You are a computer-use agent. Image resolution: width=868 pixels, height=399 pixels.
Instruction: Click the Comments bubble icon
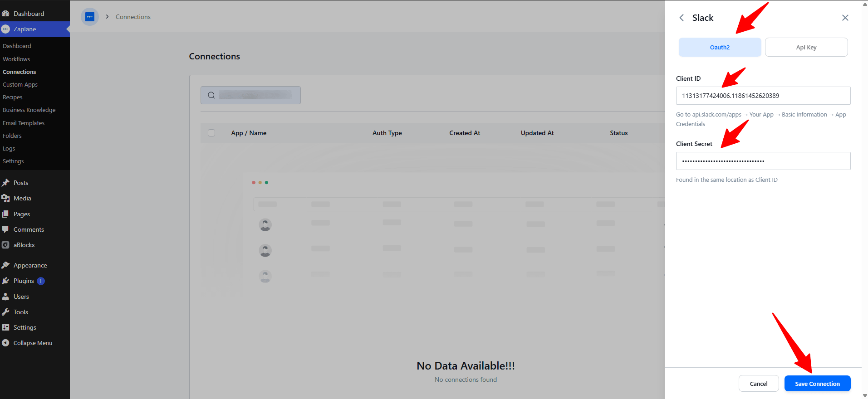tap(5, 229)
